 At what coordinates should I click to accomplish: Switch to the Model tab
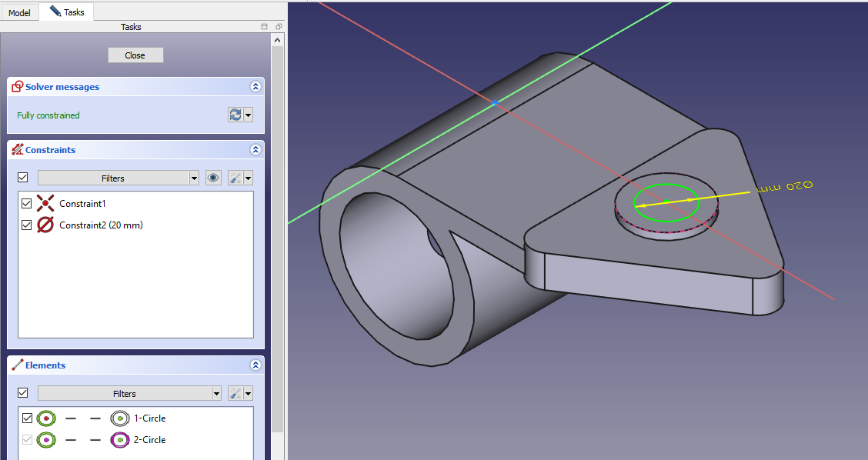click(19, 13)
